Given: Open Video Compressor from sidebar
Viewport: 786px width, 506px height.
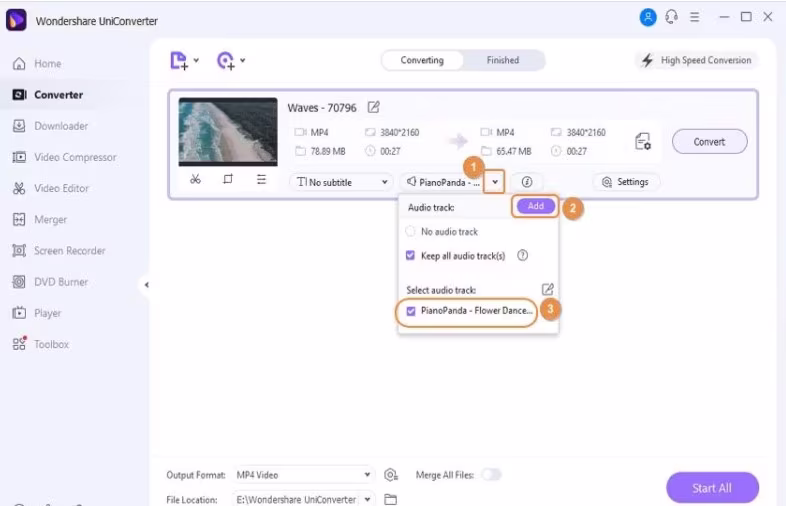Looking at the screenshot, I should pos(64,157).
